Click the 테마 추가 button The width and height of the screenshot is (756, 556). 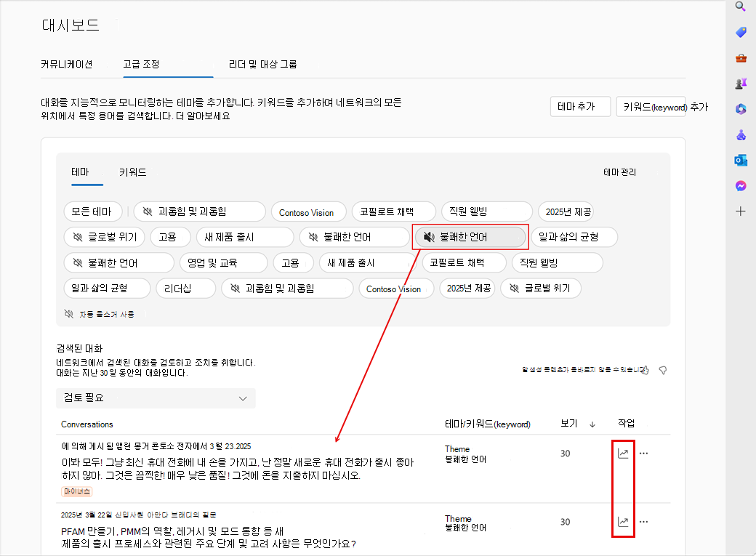(579, 105)
